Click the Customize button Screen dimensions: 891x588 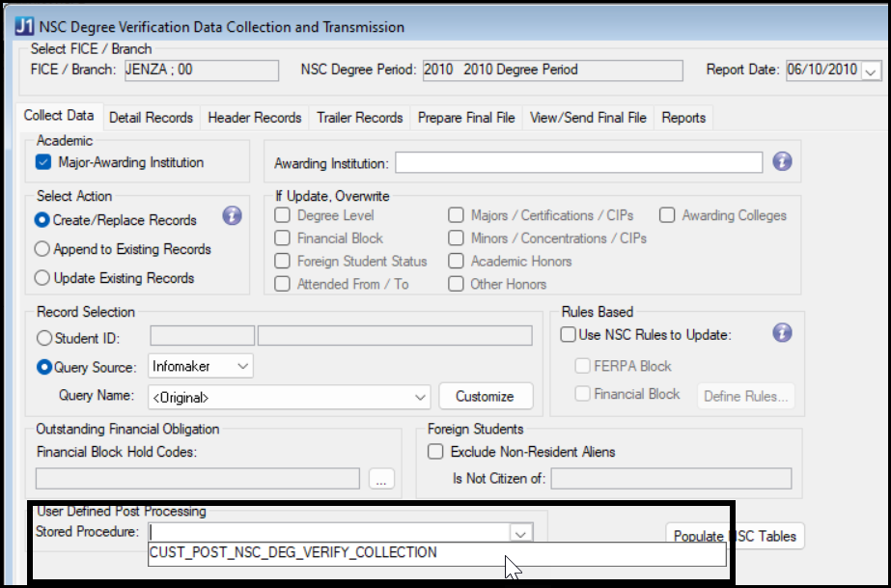pos(485,397)
